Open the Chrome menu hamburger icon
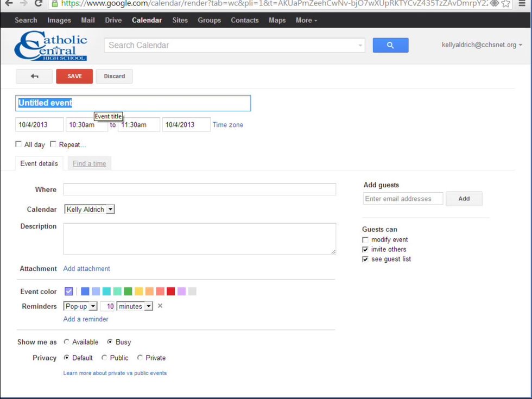Viewport: 532px width, 399px height. click(522, 3)
